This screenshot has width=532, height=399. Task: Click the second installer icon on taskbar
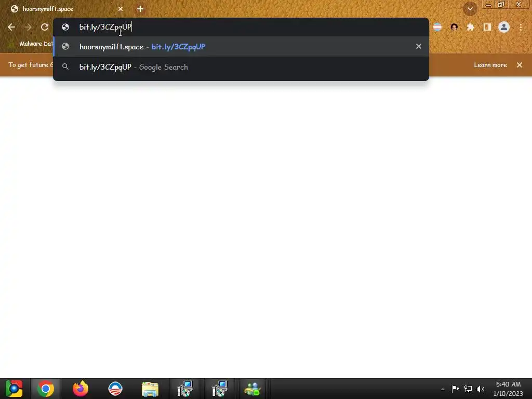click(220, 389)
